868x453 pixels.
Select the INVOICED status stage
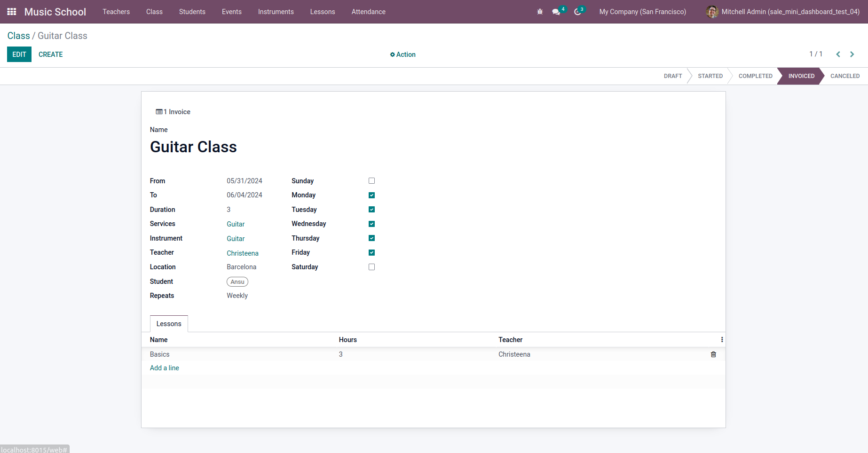801,76
